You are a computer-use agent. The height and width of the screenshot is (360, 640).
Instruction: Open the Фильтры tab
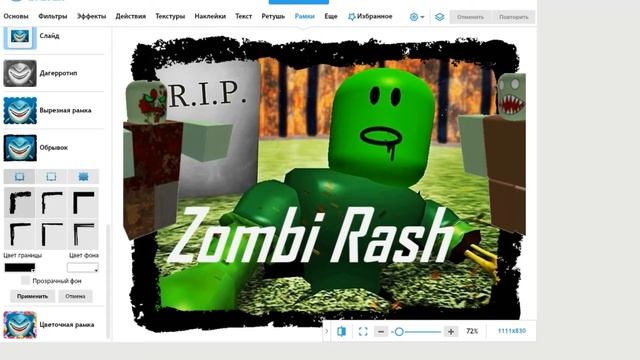(x=53, y=16)
